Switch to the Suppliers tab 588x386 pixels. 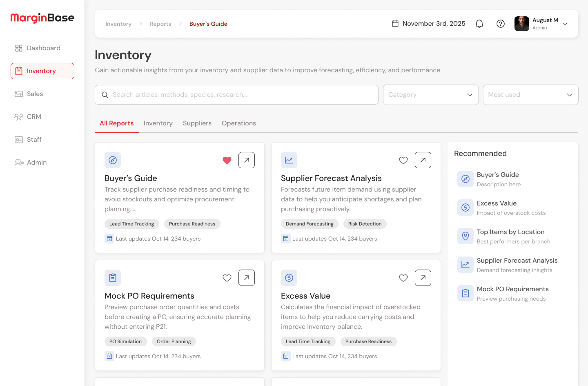(197, 123)
